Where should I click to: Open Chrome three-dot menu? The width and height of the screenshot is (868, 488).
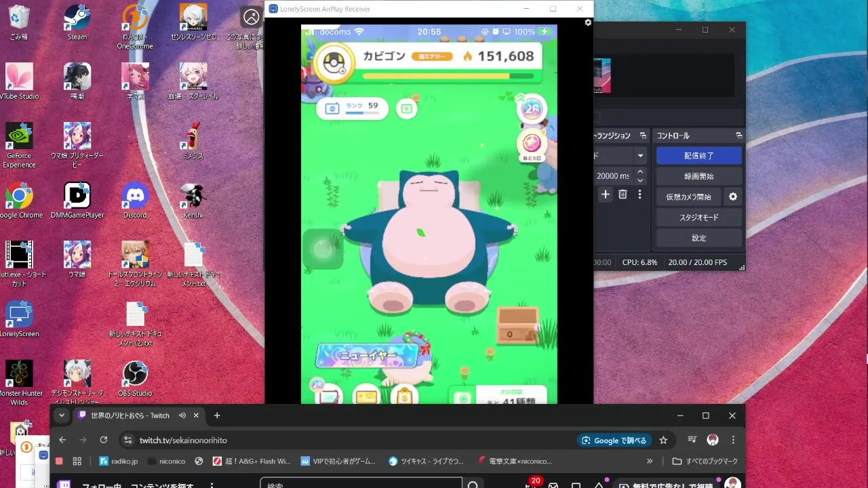pos(733,440)
